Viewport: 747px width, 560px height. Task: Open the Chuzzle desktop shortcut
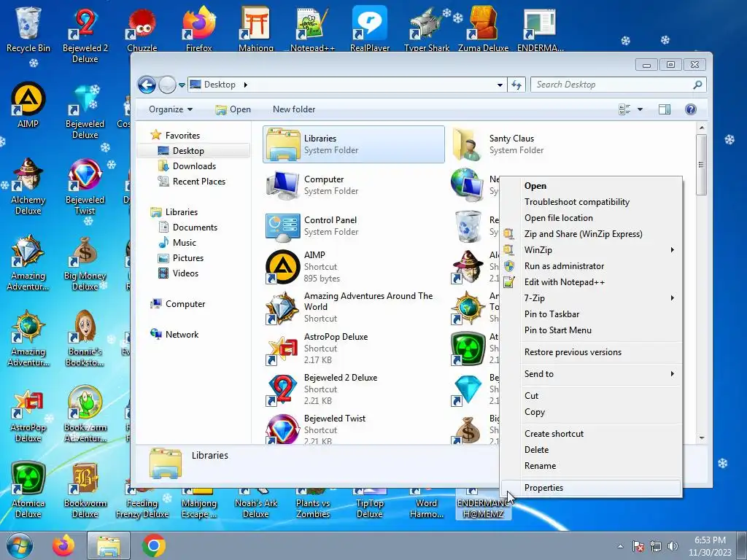click(142, 28)
